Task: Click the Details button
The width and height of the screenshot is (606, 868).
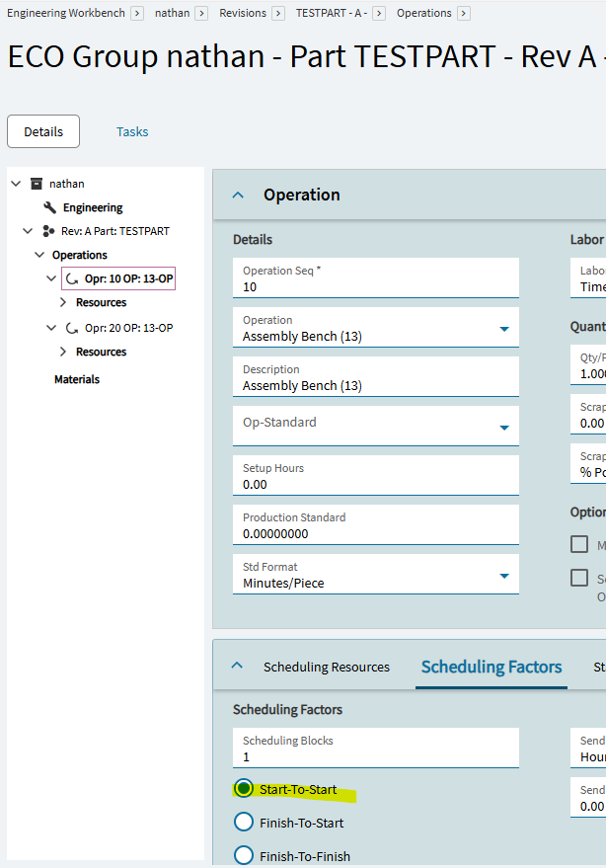Action: click(43, 131)
